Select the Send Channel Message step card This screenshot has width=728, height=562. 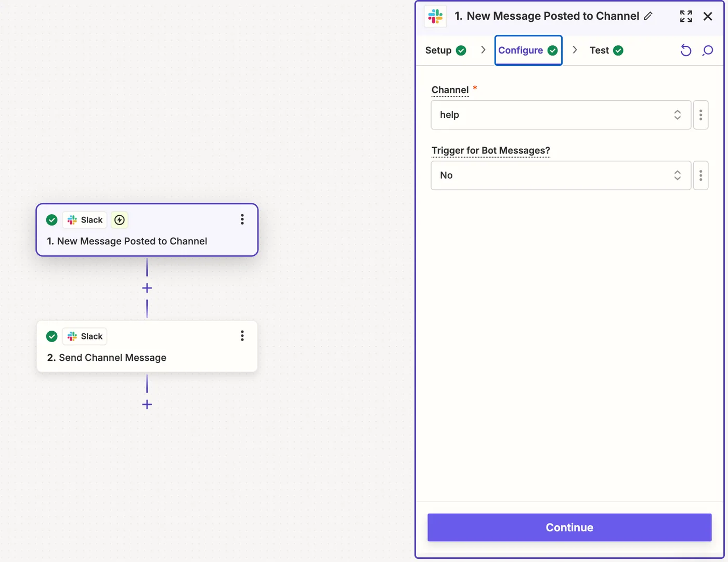click(147, 346)
